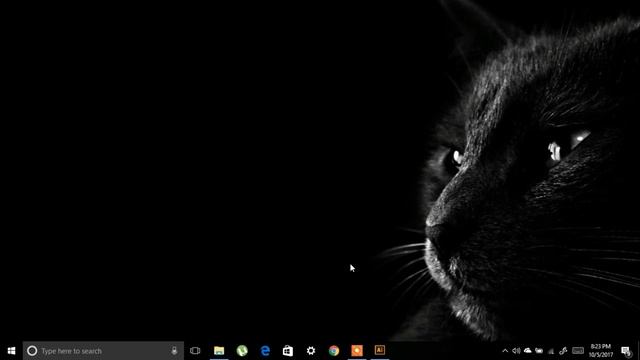Open the clock and calendar
The image size is (640, 360).
[x=601, y=351]
